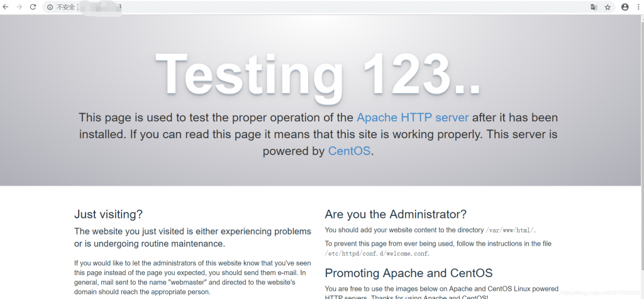Screen dimensions: 644x299
Task: Open the Chrome profile avatar
Action: [625, 7]
